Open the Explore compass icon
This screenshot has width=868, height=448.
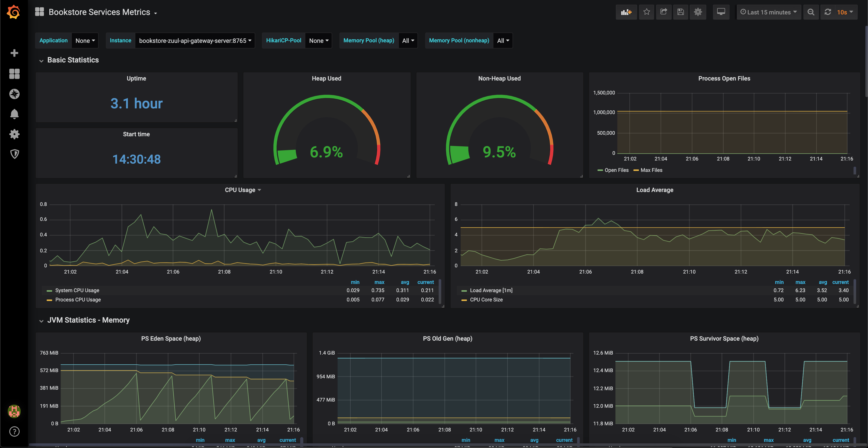[14, 94]
